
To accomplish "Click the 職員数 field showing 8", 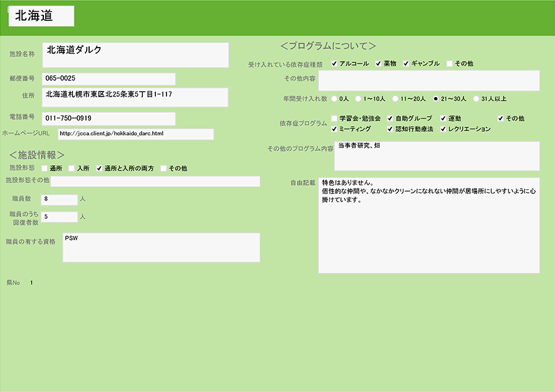I will (59, 199).
